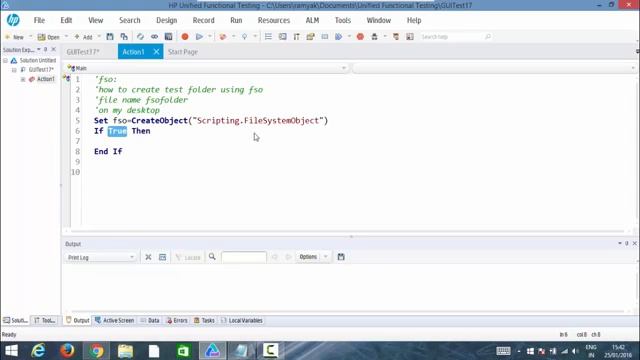Click the chain link toolbar icon
This screenshot has height=360, width=640.
(x=154, y=37)
